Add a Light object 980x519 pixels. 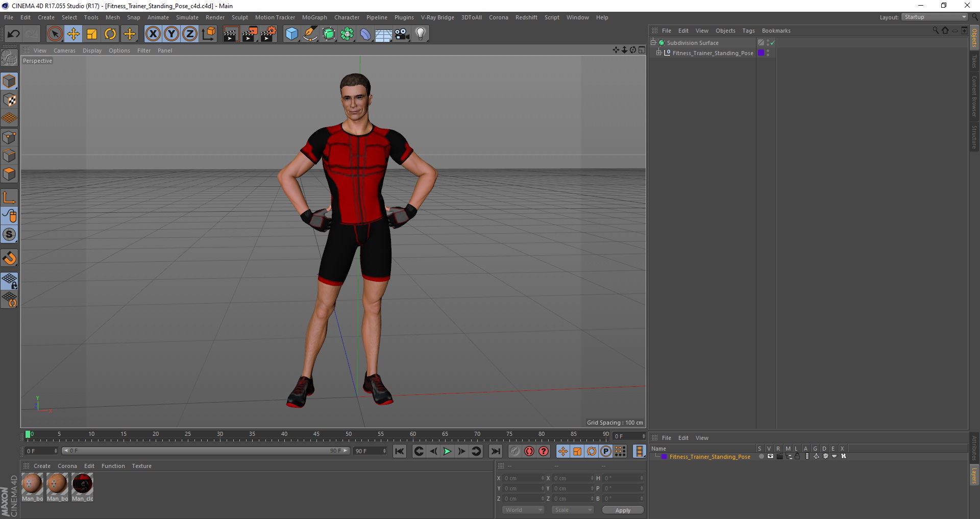(x=421, y=34)
